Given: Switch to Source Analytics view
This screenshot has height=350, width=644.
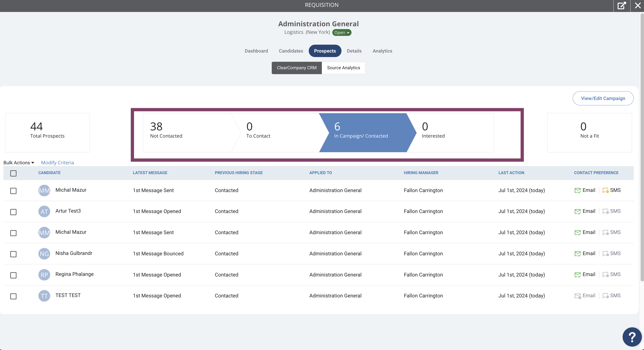Looking at the screenshot, I should pos(343,68).
